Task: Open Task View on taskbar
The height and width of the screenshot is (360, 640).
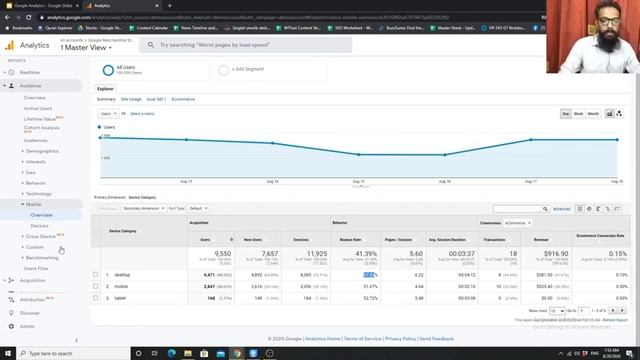Action: tap(155, 353)
